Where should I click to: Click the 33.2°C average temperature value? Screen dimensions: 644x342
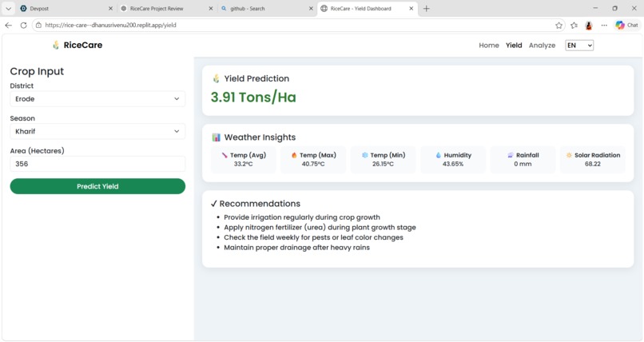coord(243,164)
